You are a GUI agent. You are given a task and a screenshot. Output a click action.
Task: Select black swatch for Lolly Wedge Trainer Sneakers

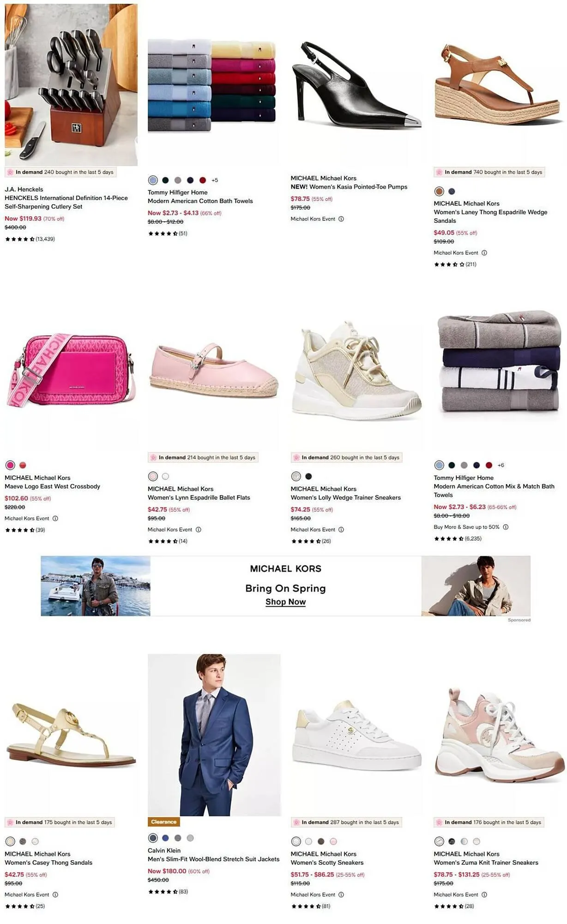click(x=308, y=476)
